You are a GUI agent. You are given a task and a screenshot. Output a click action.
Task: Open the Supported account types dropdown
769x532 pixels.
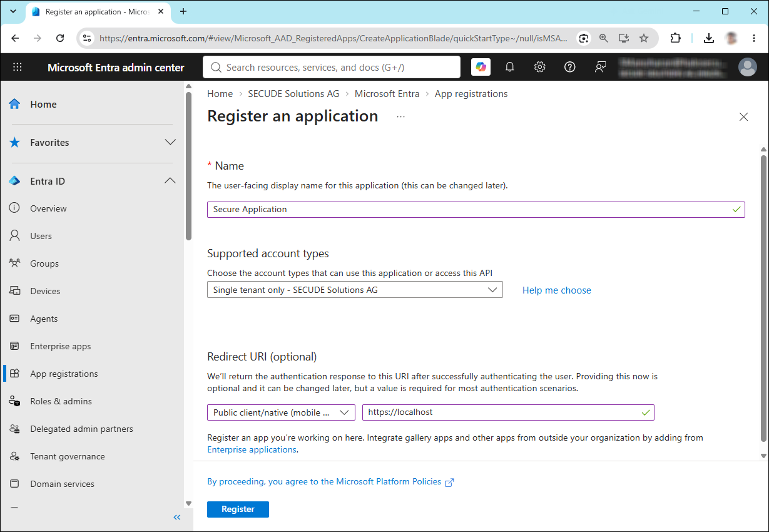pos(355,290)
